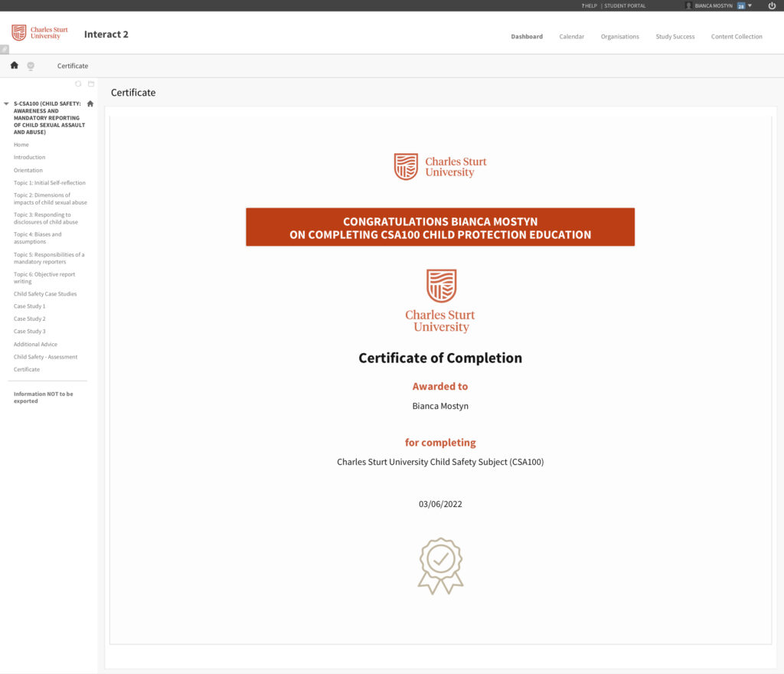Image resolution: width=784 pixels, height=674 pixels.
Task: Click the Charles Sturt University header logo
Action: (40, 33)
